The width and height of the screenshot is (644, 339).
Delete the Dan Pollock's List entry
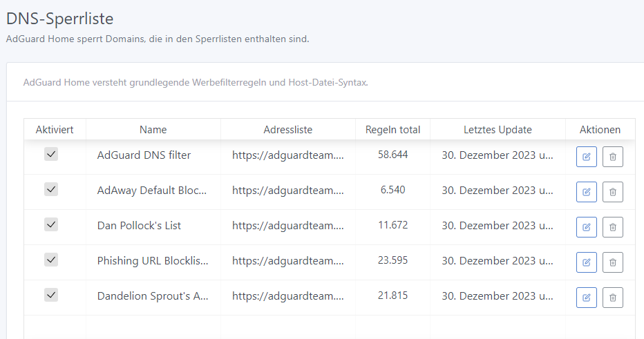(612, 227)
